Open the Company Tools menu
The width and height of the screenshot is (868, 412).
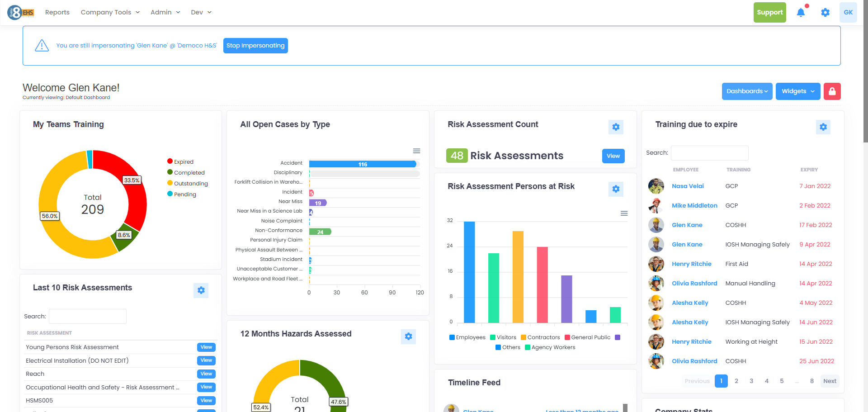110,12
